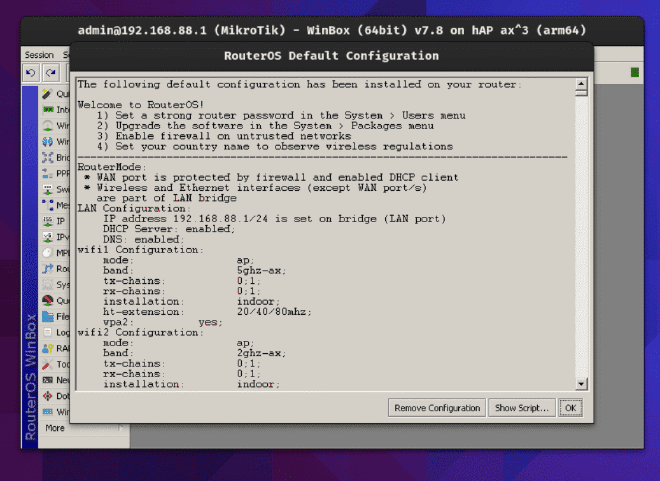Click the 'RouterMode:' heading
The height and width of the screenshot is (481, 660).
coord(112,167)
